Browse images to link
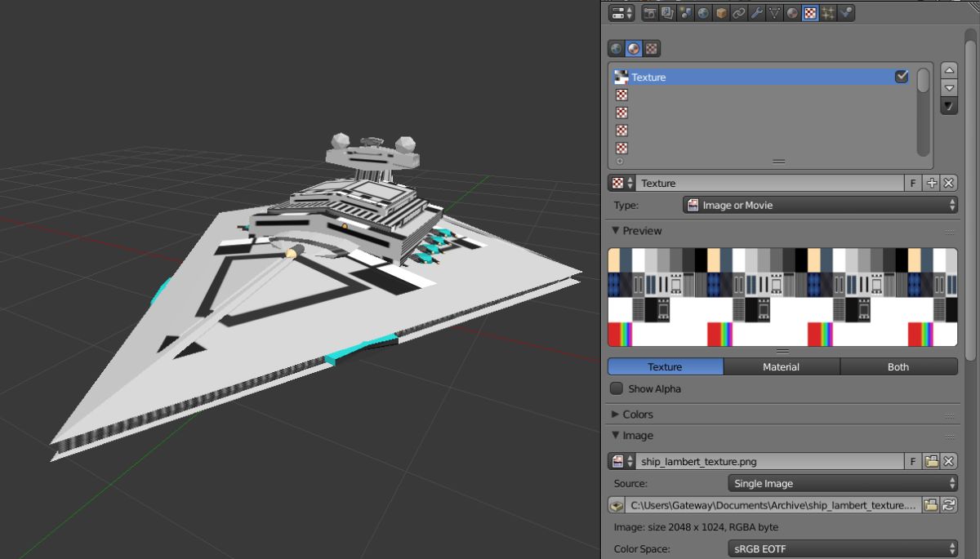 click(623, 462)
